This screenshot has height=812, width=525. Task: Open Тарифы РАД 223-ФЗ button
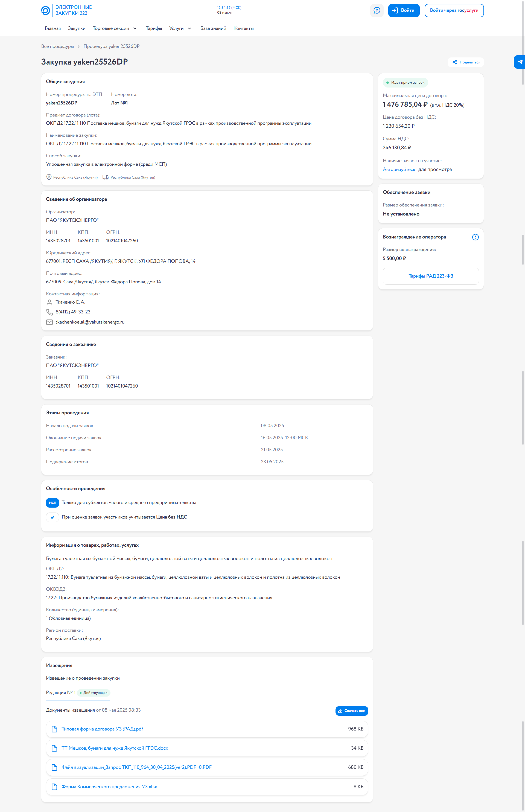click(431, 276)
